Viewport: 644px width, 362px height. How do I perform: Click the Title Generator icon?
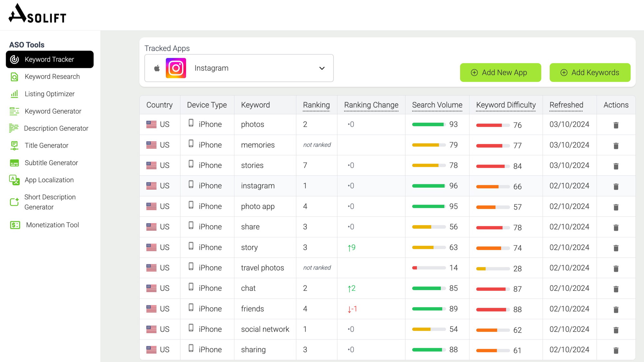14,146
